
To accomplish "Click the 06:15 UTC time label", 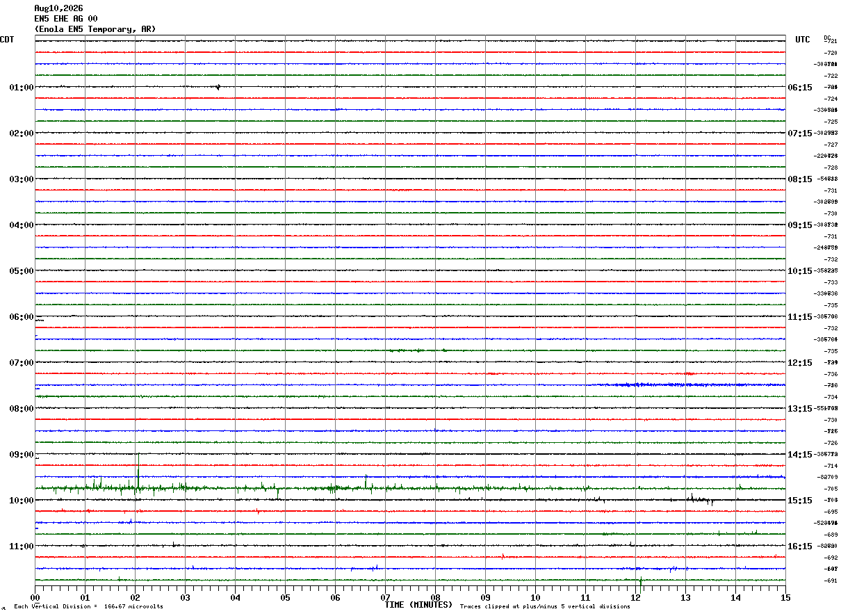I will click(800, 88).
